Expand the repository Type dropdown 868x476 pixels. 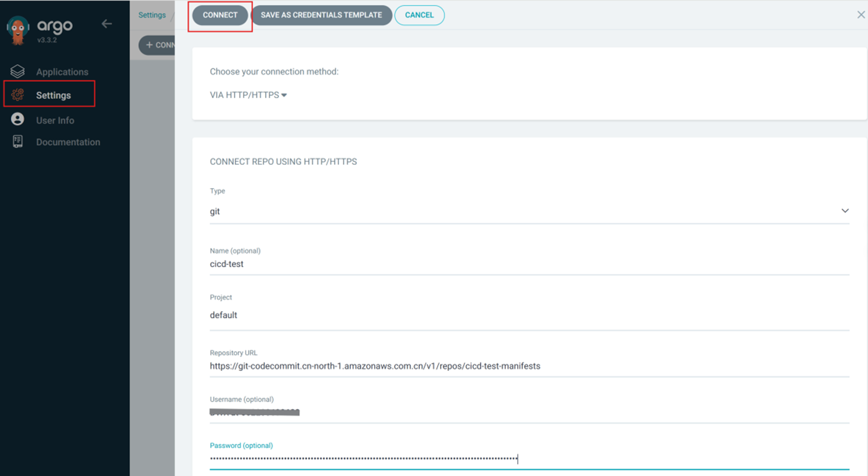(529, 211)
